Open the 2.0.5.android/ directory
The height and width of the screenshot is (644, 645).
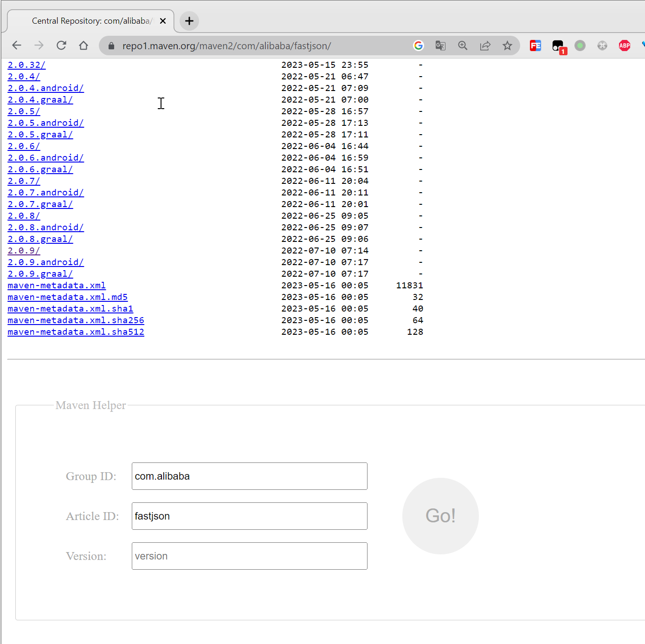pos(45,123)
